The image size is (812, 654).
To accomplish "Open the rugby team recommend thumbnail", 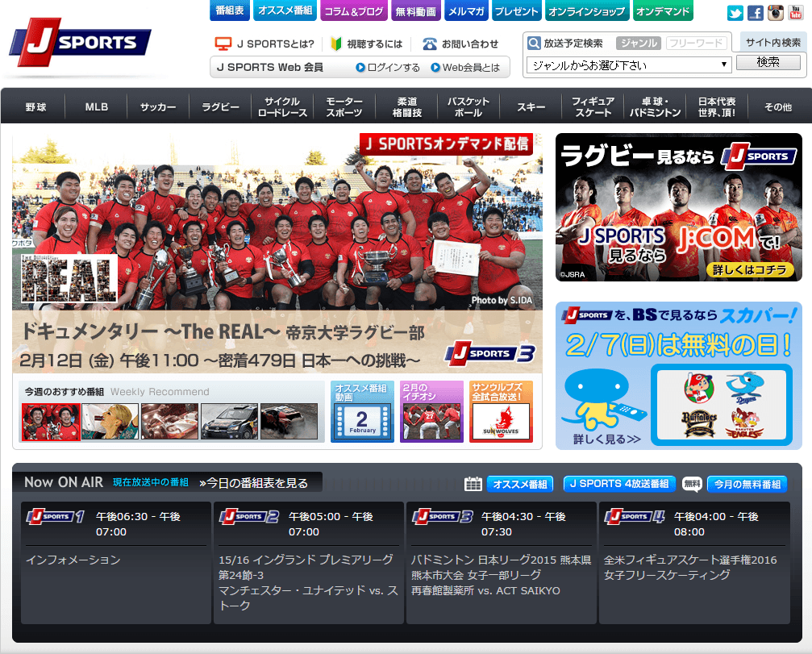I will point(51,422).
